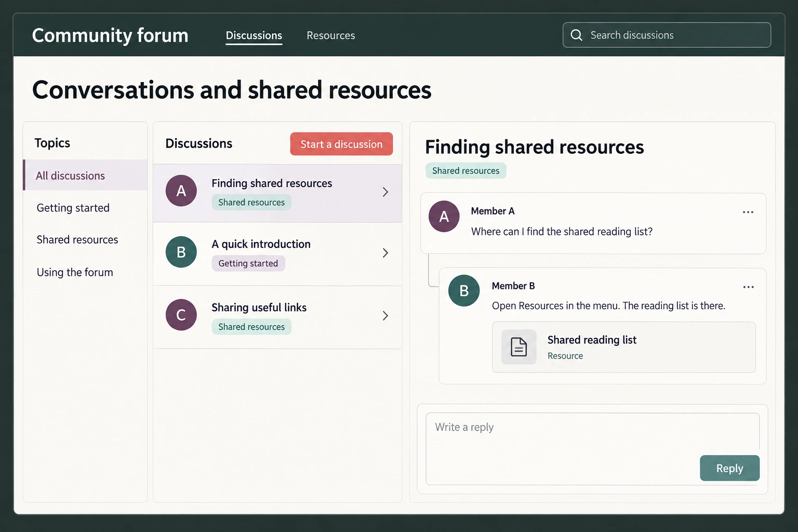Click Shared resources tag on Finding shared resources
The height and width of the screenshot is (532, 798).
click(x=251, y=202)
